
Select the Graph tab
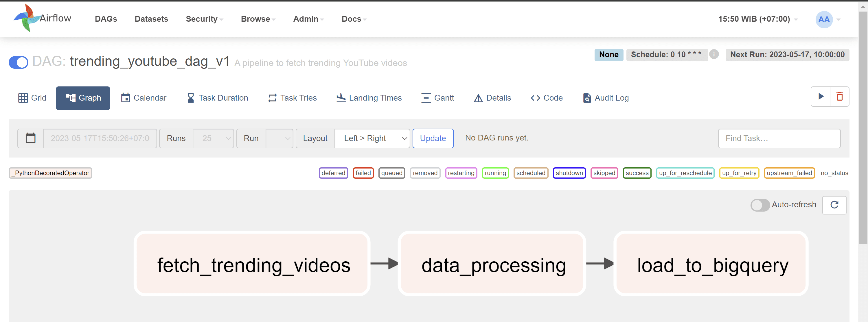click(83, 98)
